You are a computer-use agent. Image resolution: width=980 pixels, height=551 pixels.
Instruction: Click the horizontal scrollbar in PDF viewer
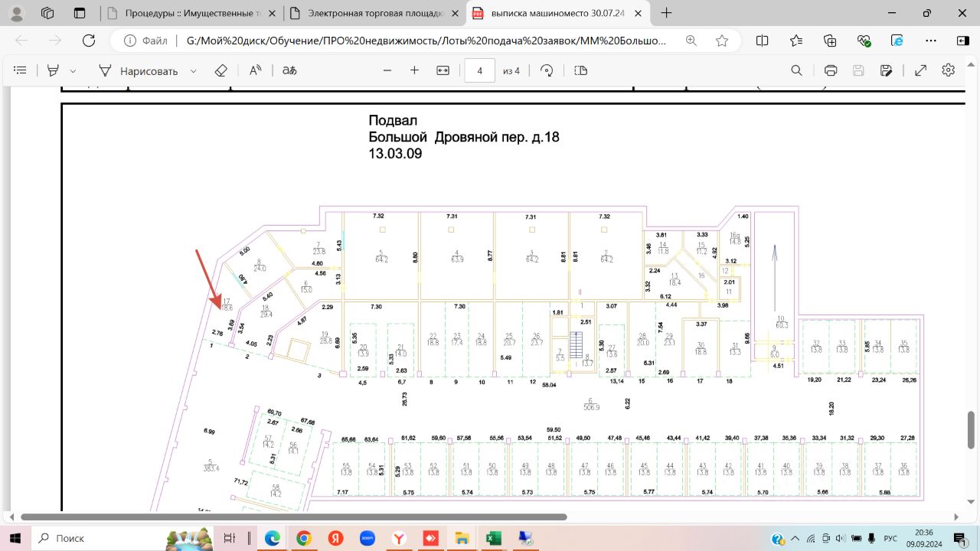coord(293,517)
